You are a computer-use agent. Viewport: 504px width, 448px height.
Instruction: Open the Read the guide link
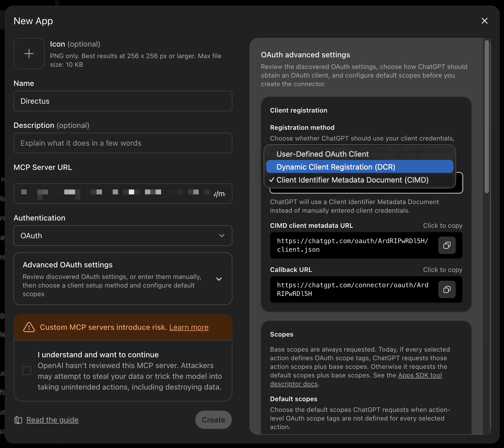pos(52,420)
